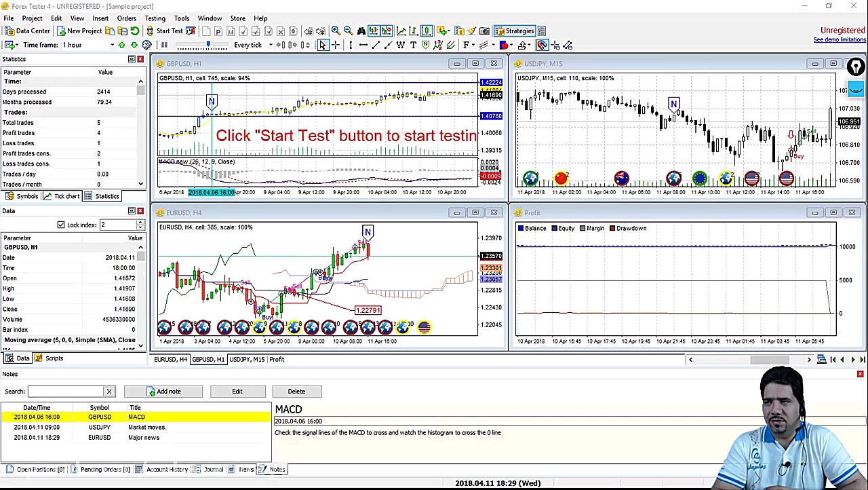Toggle the Balance legend in Profit chart

coord(532,228)
